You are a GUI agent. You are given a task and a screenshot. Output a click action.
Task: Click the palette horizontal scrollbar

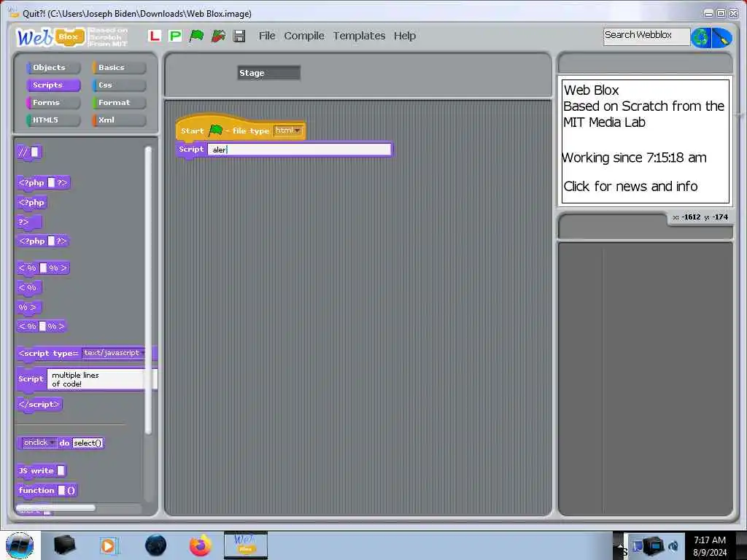[x=55, y=508]
